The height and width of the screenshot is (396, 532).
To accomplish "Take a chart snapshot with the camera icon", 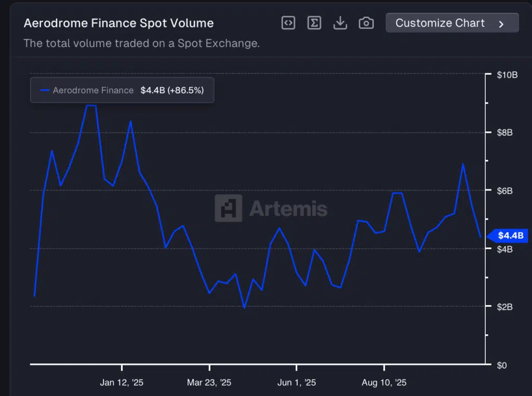I will [x=366, y=22].
